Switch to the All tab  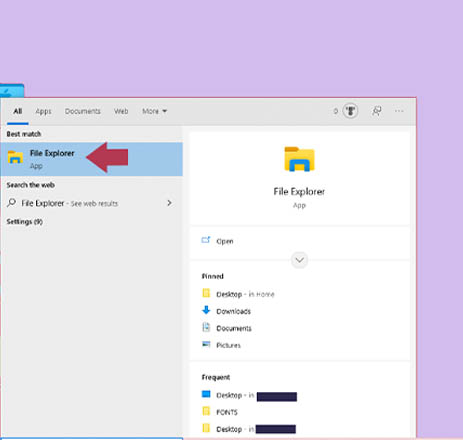(18, 111)
